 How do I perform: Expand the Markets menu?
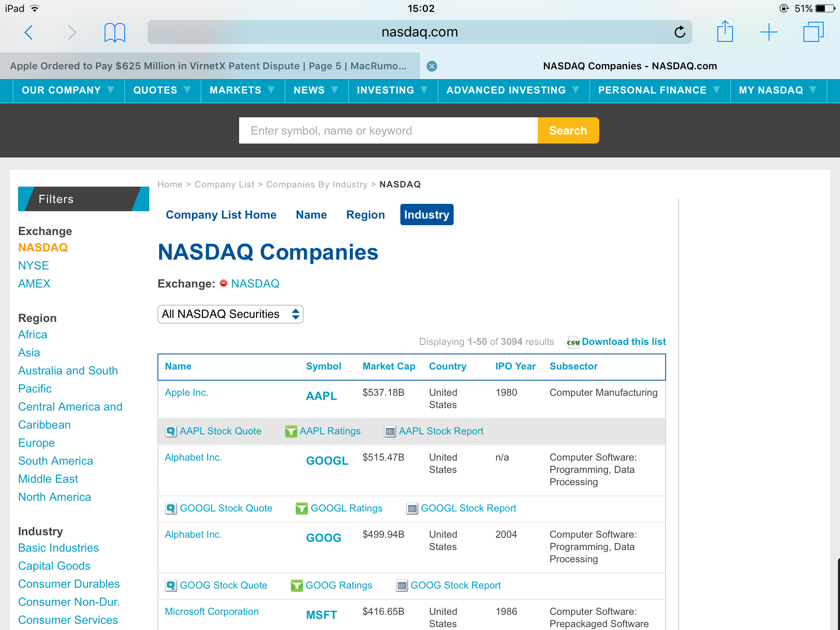click(x=242, y=90)
